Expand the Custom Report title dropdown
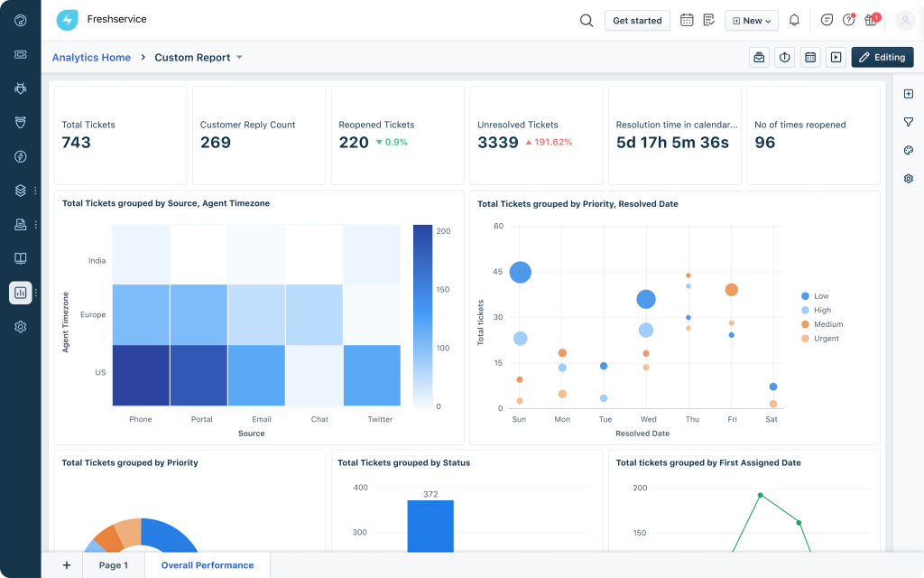Screen dimensions: 924x578 (x=238, y=57)
